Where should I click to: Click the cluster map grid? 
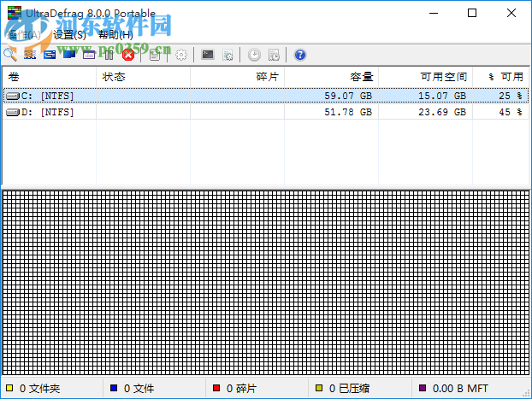click(266, 283)
